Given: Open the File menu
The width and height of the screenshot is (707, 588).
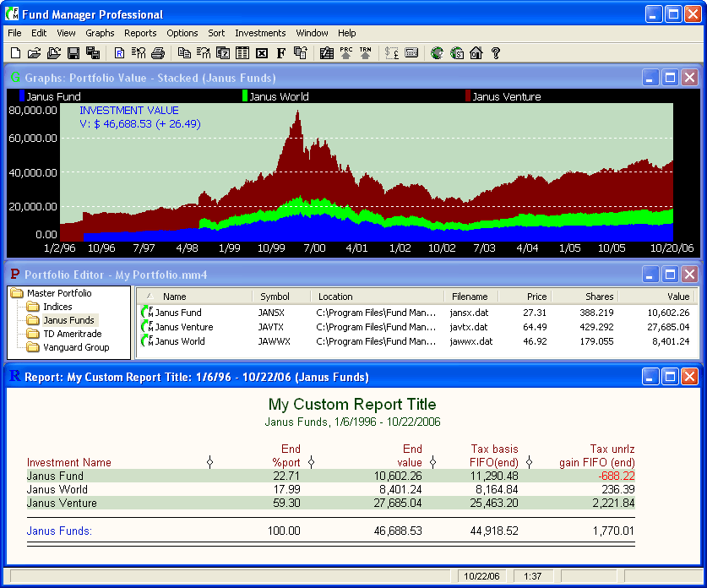Looking at the screenshot, I should (x=14, y=33).
